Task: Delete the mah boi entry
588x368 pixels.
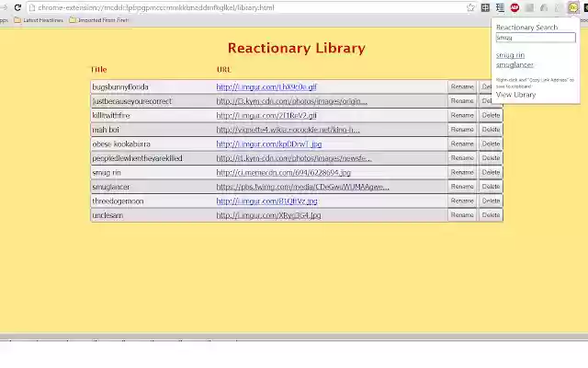Action: point(491,130)
